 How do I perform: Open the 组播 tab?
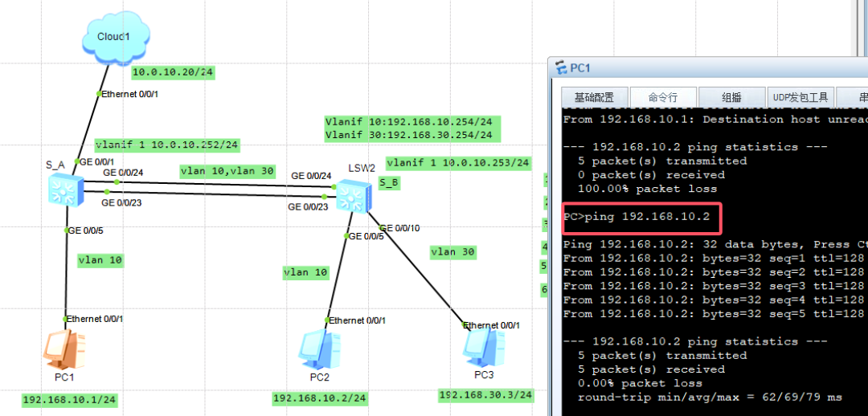[x=732, y=97]
